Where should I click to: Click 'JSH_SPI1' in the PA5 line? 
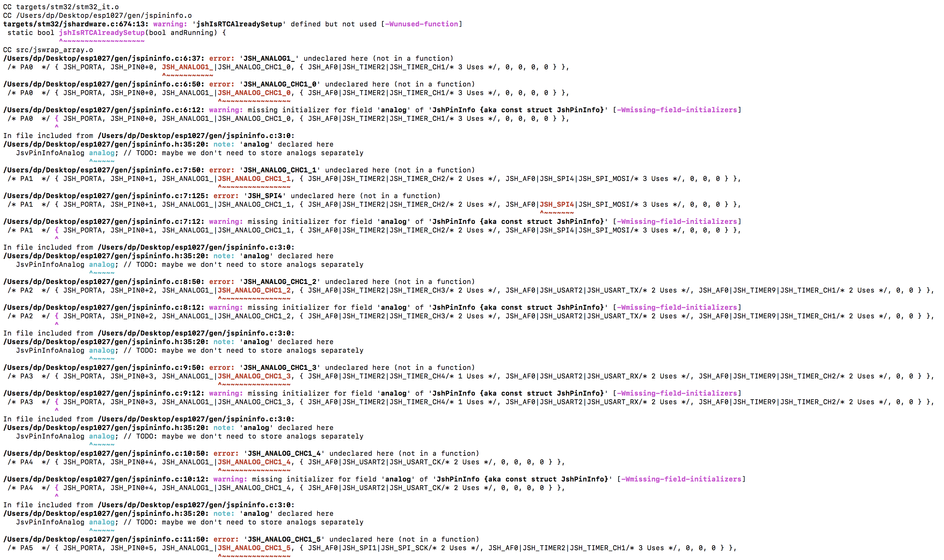(359, 548)
